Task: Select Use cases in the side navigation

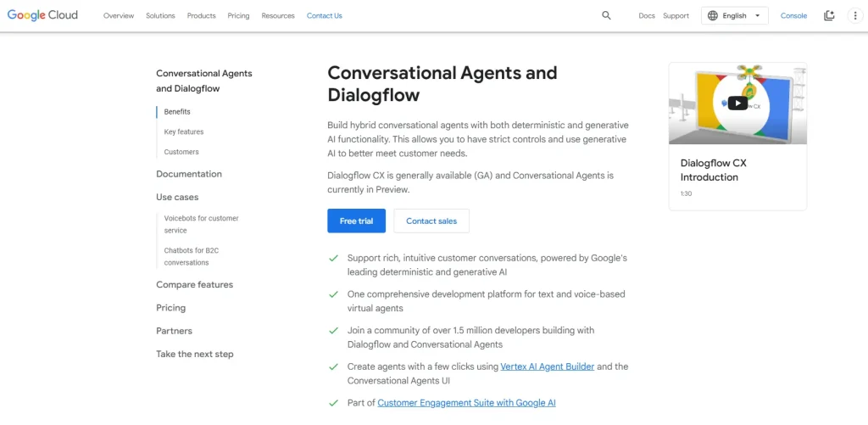Action: click(x=177, y=197)
